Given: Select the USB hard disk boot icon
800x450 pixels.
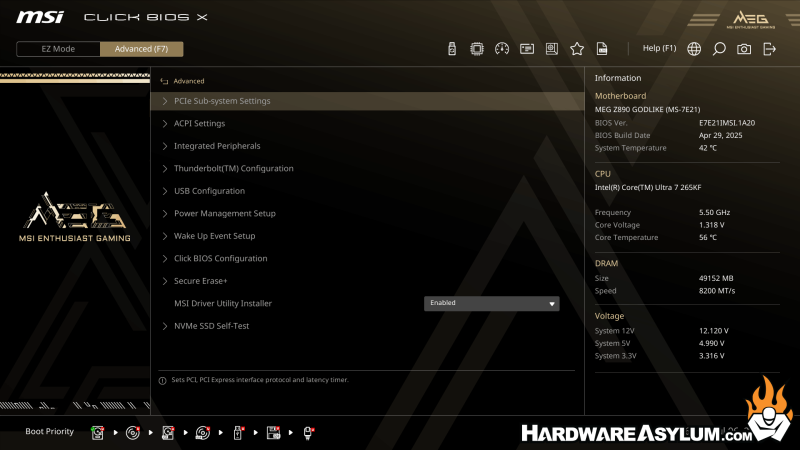Looking at the screenshot, I should [x=168, y=433].
